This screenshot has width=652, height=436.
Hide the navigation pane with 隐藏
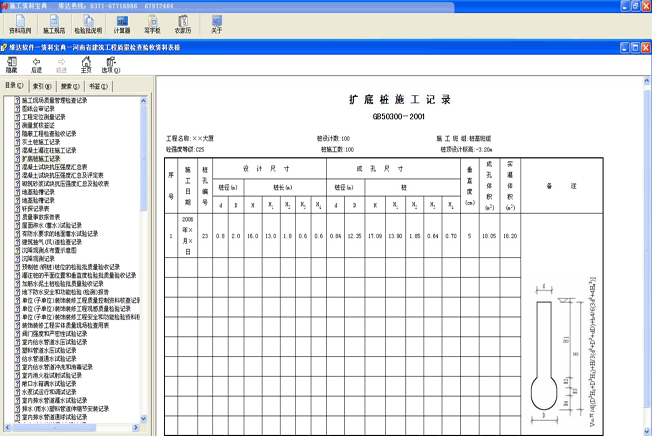11,66
